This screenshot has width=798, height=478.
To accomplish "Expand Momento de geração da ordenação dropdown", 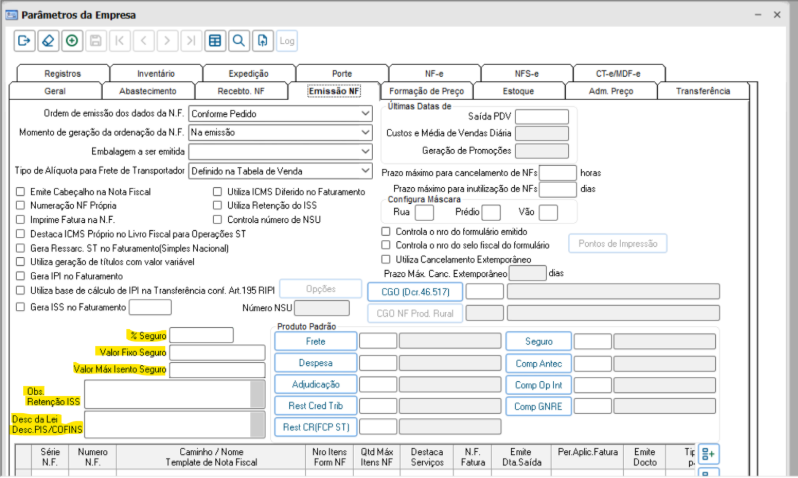I will 365,132.
